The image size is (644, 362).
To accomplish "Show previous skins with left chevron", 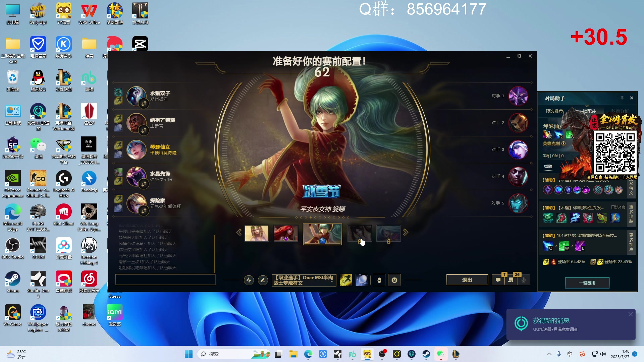I will point(239,232).
